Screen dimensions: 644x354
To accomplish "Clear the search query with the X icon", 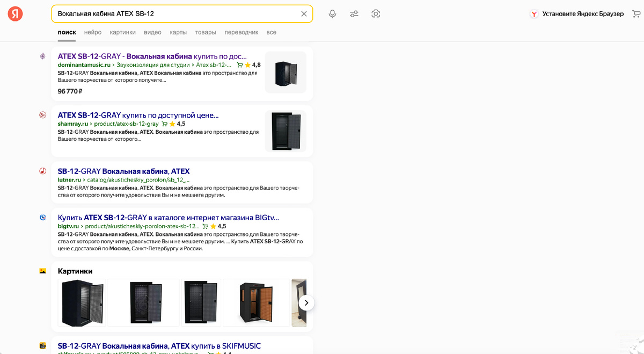I will (304, 14).
